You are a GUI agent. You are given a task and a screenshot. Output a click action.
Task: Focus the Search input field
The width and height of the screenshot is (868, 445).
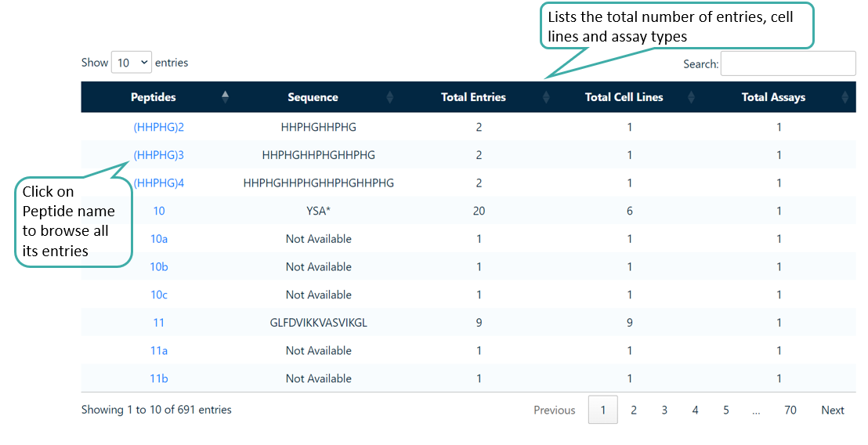coord(788,63)
